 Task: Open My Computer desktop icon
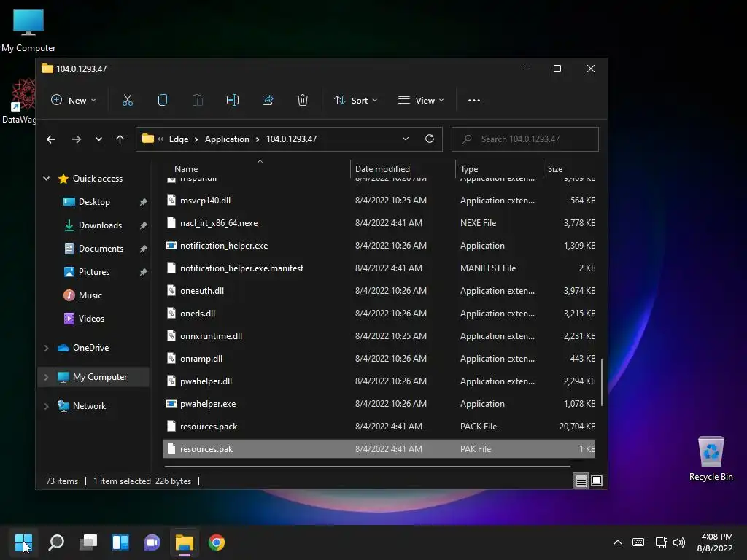[x=28, y=30]
